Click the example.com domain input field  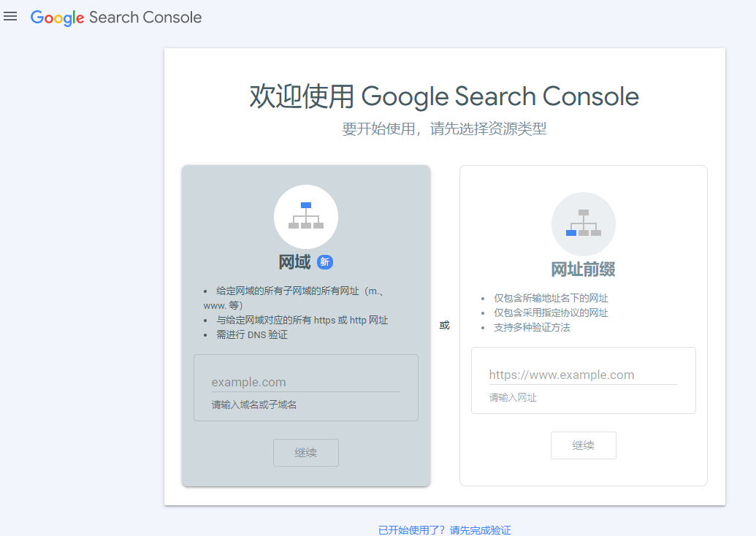(305, 381)
